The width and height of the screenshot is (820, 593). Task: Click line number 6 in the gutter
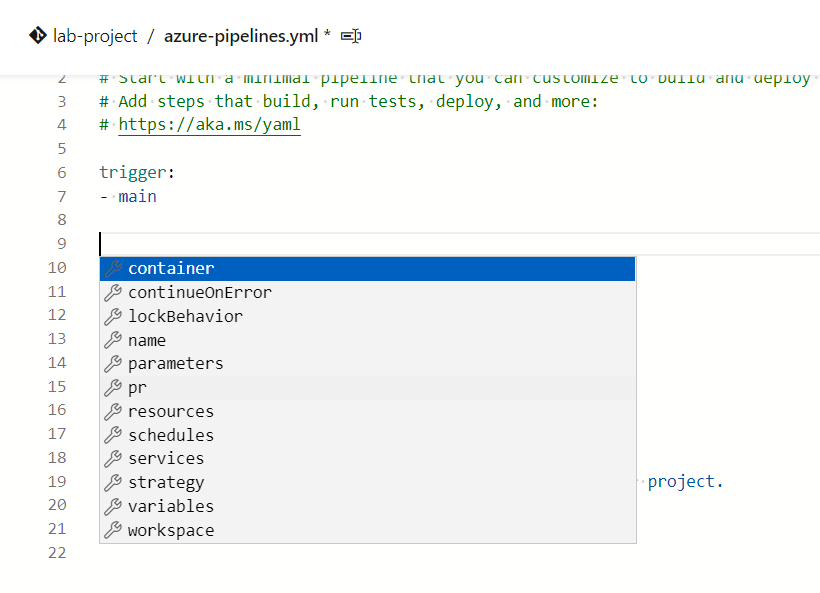click(x=62, y=172)
